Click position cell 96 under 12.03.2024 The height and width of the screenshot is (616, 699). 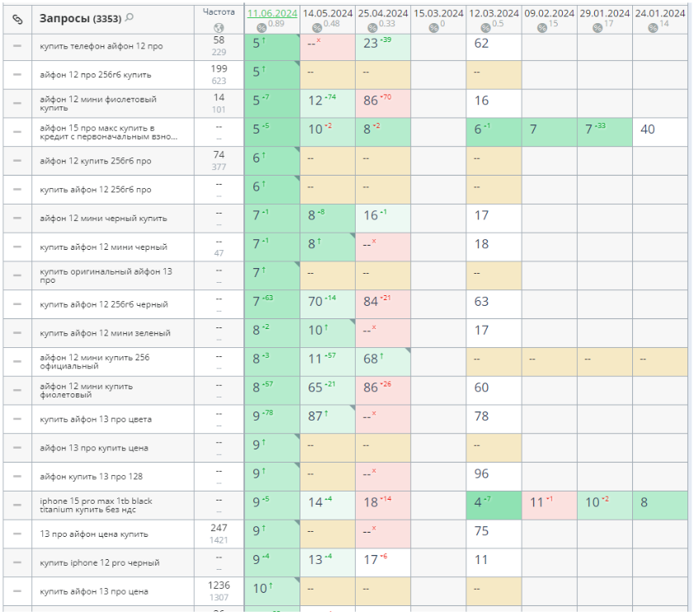coord(494,476)
